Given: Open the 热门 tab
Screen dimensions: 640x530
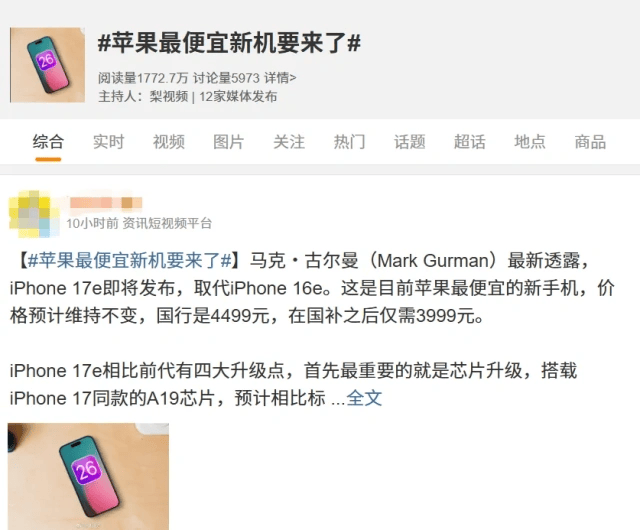Looking at the screenshot, I should [x=349, y=142].
